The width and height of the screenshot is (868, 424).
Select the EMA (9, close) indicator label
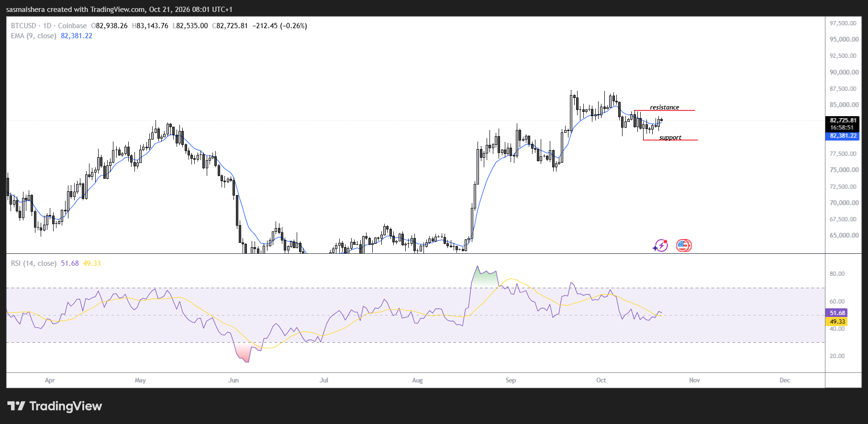33,36
